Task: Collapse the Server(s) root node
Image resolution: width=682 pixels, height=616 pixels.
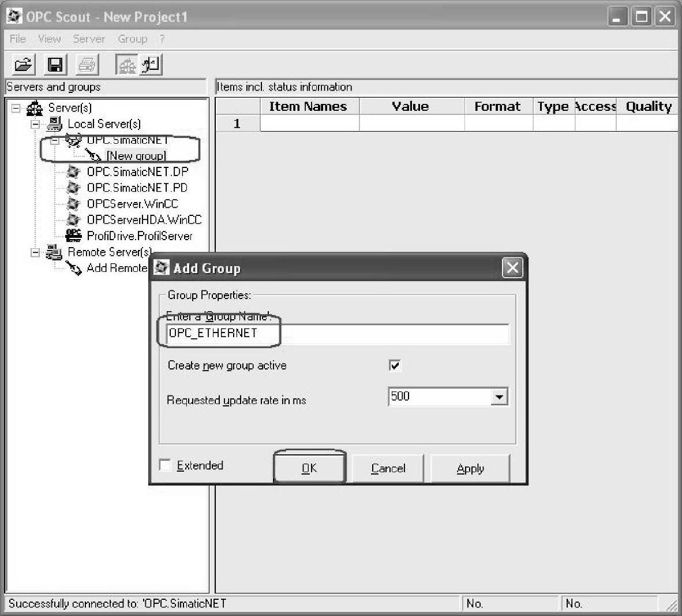Action: pos(16,108)
